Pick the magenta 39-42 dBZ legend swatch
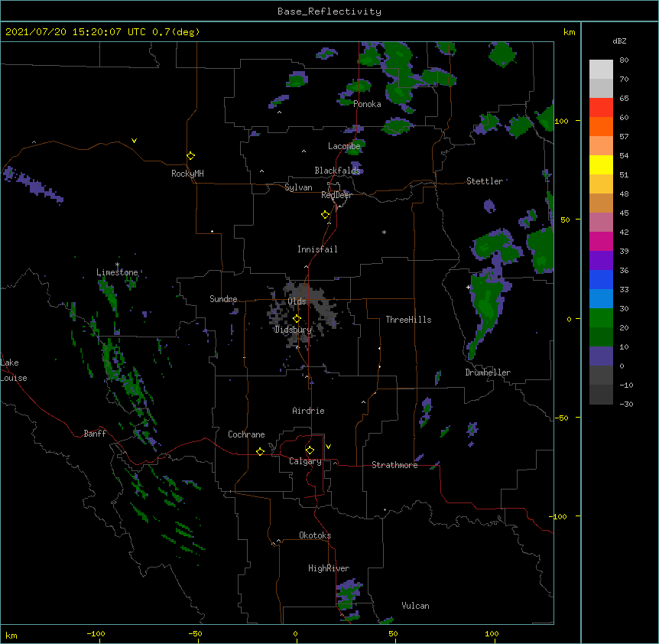Viewport: 659px width, 644px height. tap(601, 241)
